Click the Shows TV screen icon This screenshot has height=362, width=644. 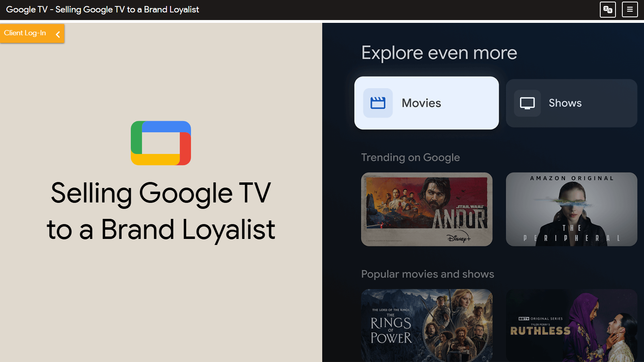pos(527,103)
